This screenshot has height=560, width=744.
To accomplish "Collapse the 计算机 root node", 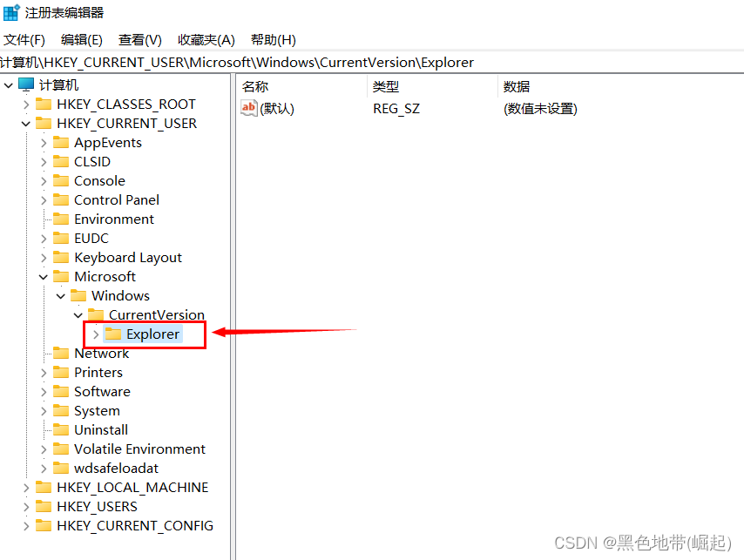I will pos(9,85).
